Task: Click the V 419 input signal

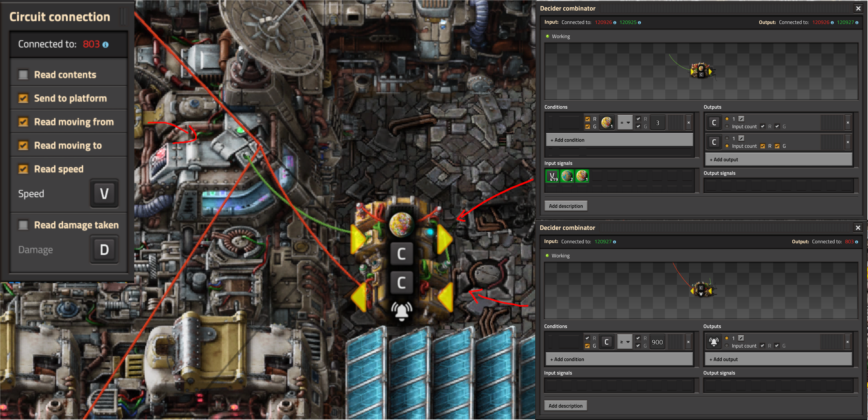Action: coord(553,176)
